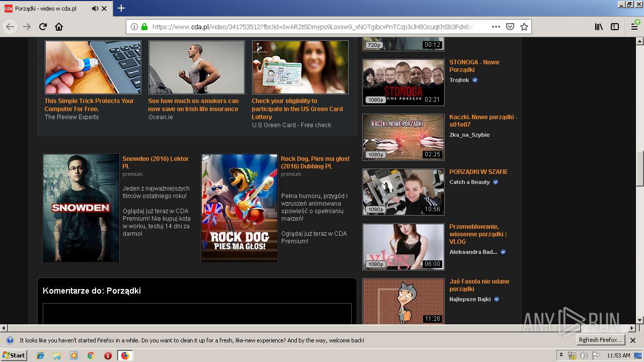This screenshot has height=362, width=644.
Task: Open 'This Simple Trick Protects Your Computer' link
Action: (x=89, y=105)
